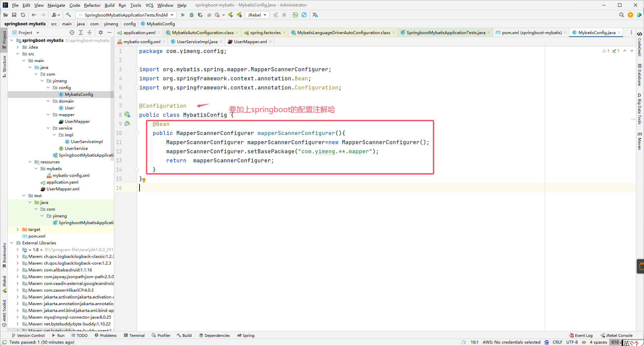Click the Save All toolbar icon

tap(14, 15)
